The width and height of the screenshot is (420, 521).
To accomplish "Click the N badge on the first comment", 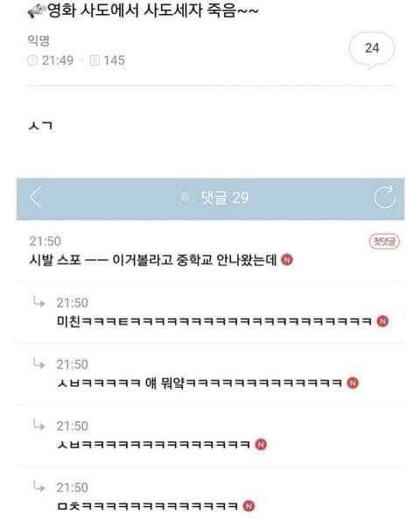I will [x=287, y=259].
